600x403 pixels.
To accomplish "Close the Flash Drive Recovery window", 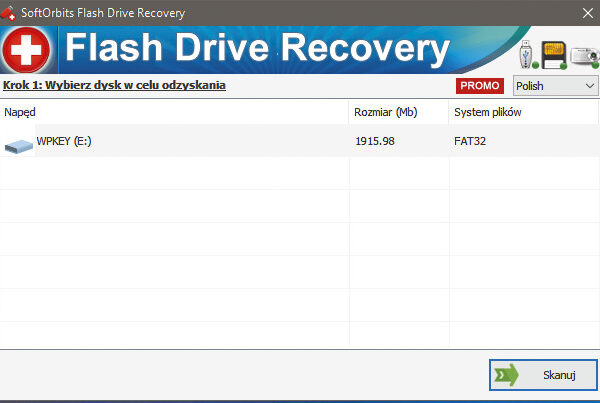I will coord(584,13).
